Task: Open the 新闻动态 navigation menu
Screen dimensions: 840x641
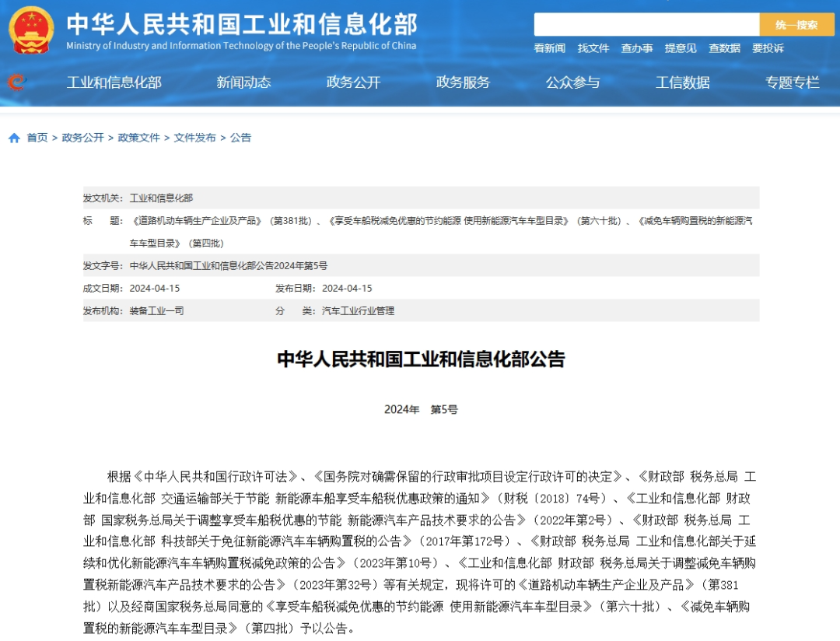Action: click(x=244, y=82)
